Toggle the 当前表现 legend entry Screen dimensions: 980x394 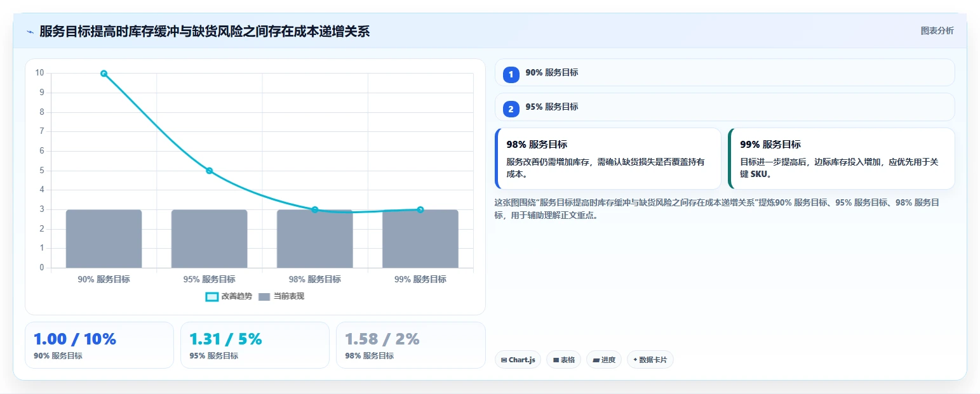pos(281,296)
